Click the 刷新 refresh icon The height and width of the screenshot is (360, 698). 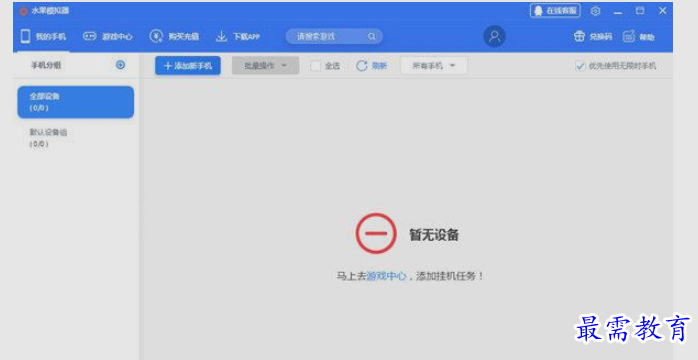coord(361,66)
